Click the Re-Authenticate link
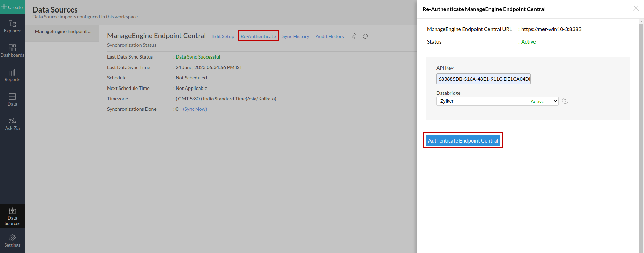 point(258,36)
